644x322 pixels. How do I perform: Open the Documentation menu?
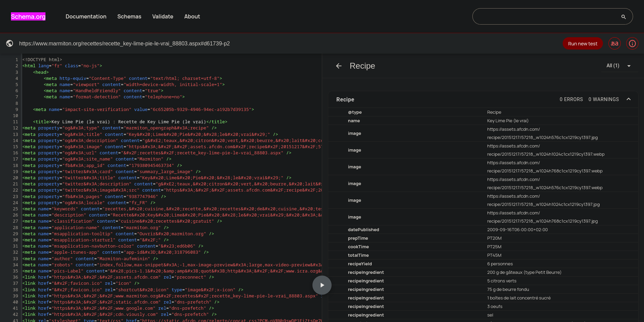pyautogui.click(x=86, y=16)
